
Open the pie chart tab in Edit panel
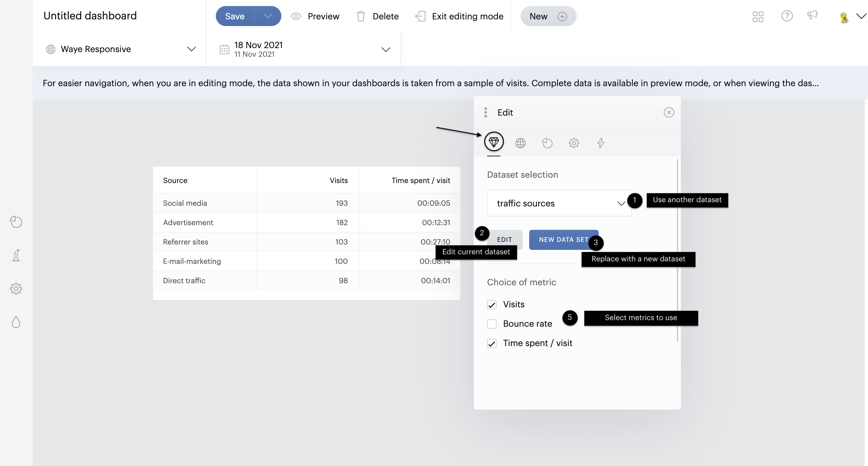547,143
